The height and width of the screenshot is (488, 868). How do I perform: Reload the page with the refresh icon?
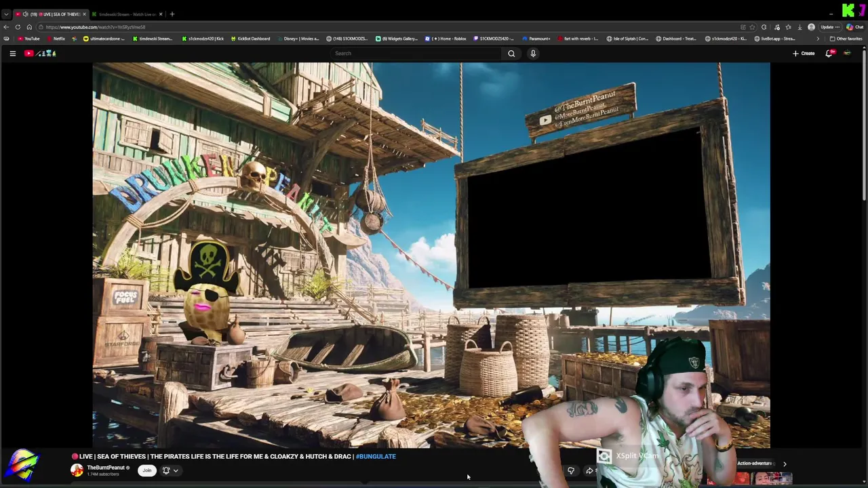tap(18, 27)
